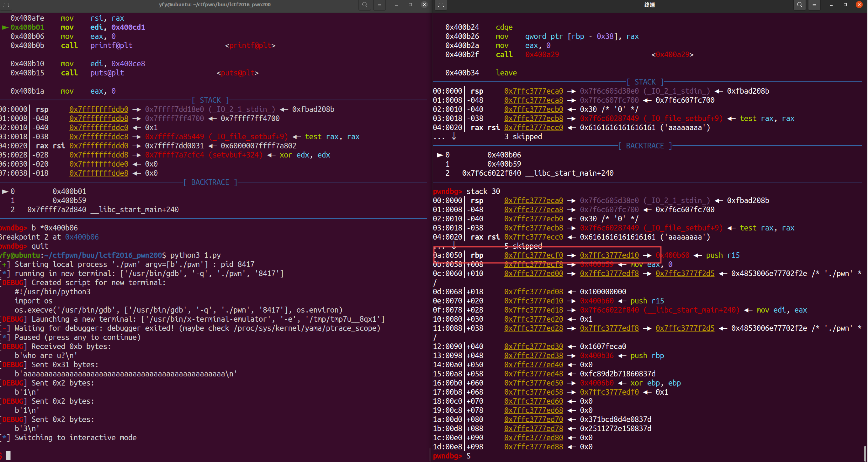This screenshot has height=462, width=868.
Task: Click the b'who are u?\n' output line
Action: (46, 356)
